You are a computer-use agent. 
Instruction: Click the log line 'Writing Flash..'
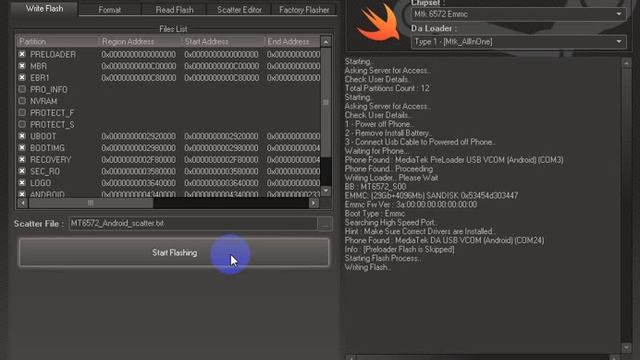pos(368,267)
